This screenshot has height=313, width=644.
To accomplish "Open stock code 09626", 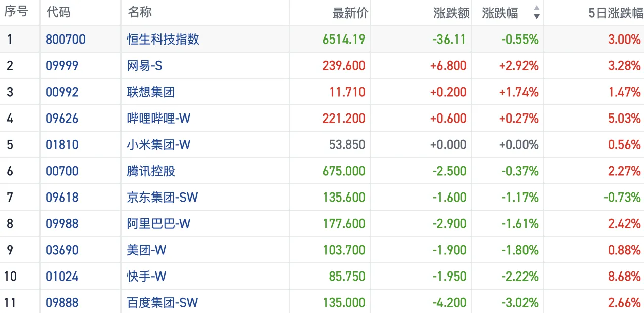I will click(x=62, y=119).
